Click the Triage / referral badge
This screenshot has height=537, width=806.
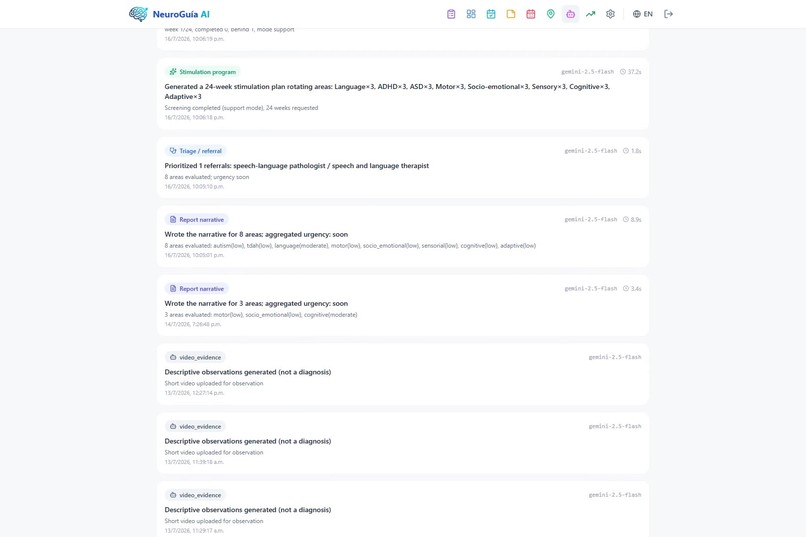coord(195,151)
